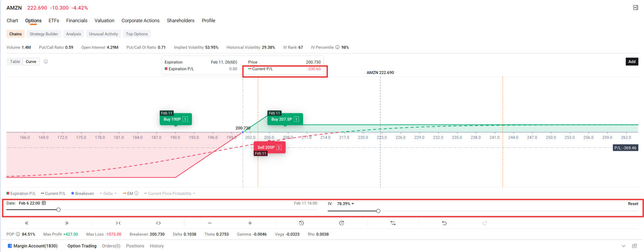The height and width of the screenshot is (252, 644).
Task: Select Option Trading in bottom panel
Action: pos(82,246)
